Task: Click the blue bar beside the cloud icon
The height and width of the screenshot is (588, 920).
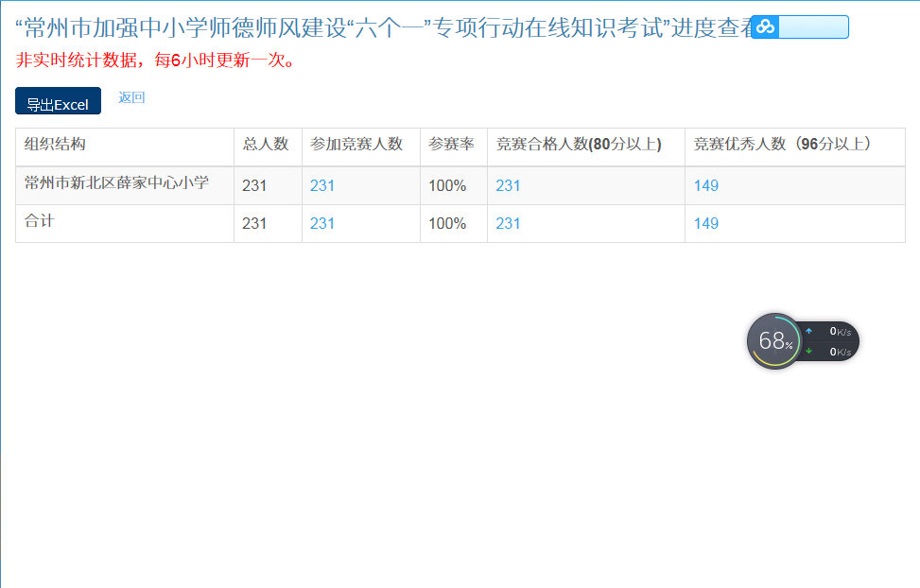Action: pyautogui.click(x=813, y=27)
